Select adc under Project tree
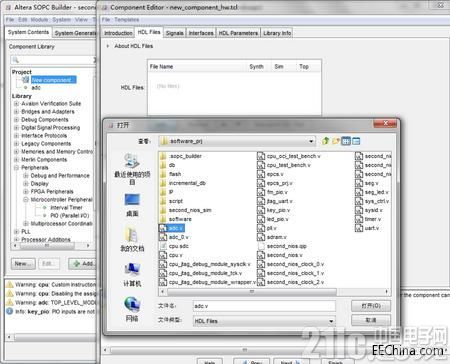The image size is (450, 364). click(36, 88)
